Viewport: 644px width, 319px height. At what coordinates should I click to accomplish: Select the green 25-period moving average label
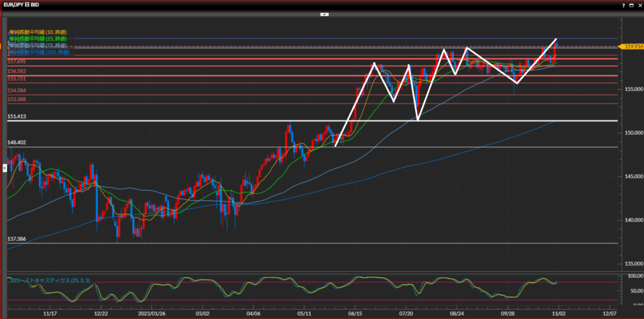(x=37, y=39)
